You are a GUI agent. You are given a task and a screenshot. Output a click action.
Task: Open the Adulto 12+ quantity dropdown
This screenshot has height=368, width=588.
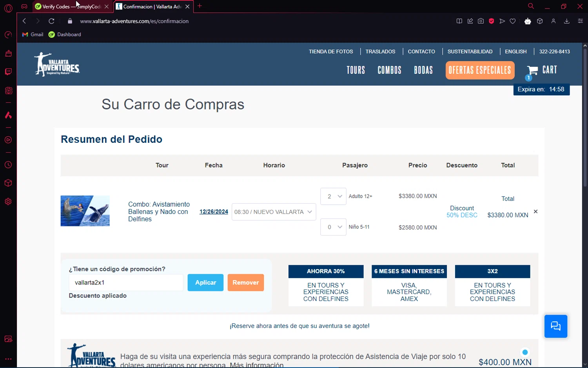click(x=333, y=196)
